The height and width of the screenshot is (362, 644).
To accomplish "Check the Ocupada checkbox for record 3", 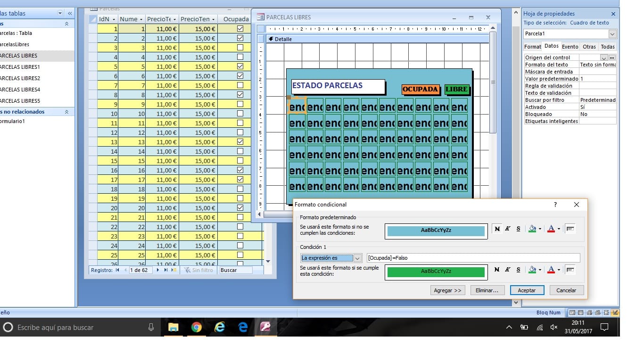I will click(x=239, y=47).
